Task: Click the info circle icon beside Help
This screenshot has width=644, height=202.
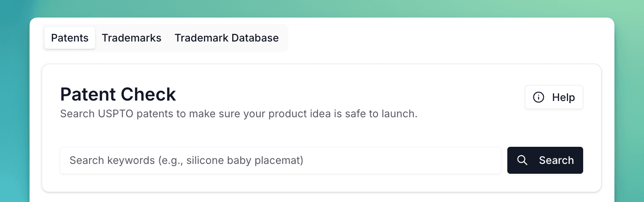Action: point(538,98)
